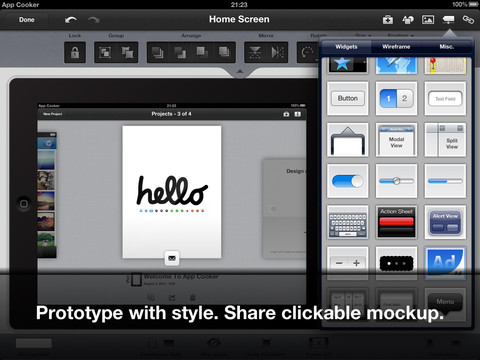Redo the last undone action

coord(94,20)
